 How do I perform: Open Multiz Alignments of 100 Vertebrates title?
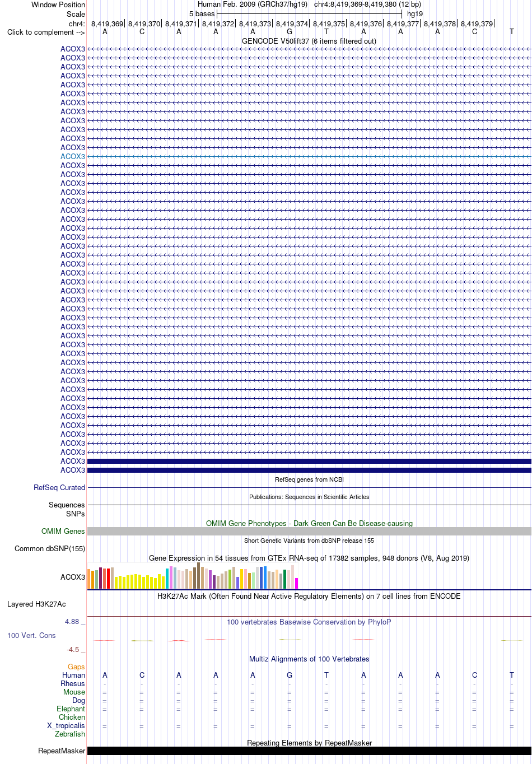tap(309, 659)
